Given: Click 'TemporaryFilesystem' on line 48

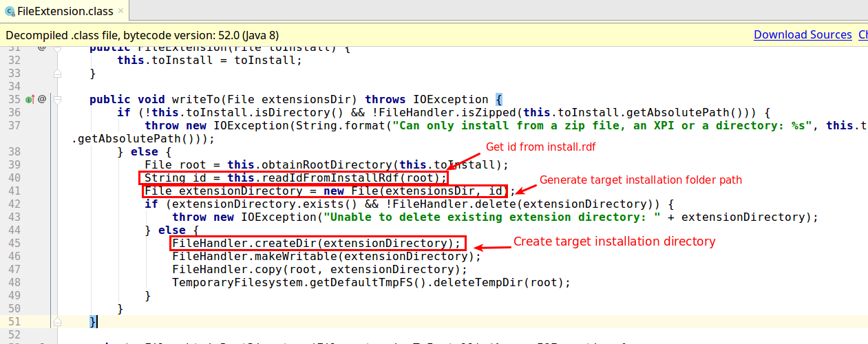Looking at the screenshot, I should 237,282.
